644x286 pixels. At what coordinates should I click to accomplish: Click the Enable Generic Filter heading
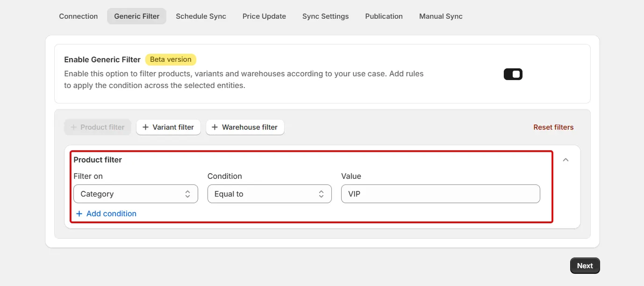click(x=102, y=59)
